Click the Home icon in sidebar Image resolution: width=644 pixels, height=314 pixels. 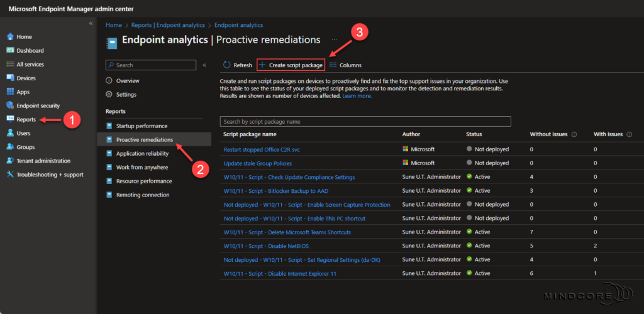coord(11,37)
